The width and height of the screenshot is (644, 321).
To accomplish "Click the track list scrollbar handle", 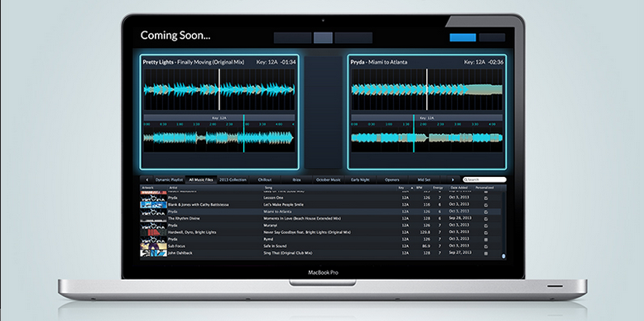I will (x=503, y=256).
